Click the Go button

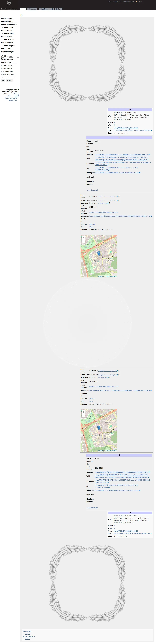click(x=3, y=81)
